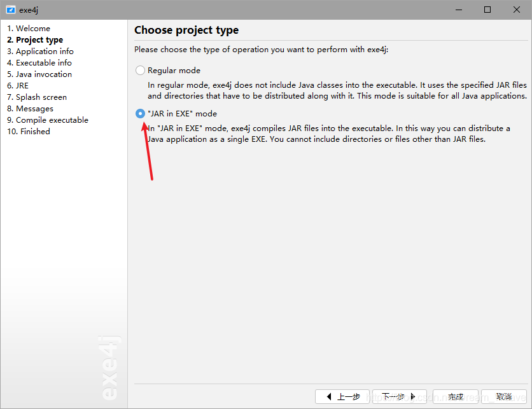Click the "JAR in EXE" description paragraph
The width and height of the screenshot is (532, 409).
(329, 134)
